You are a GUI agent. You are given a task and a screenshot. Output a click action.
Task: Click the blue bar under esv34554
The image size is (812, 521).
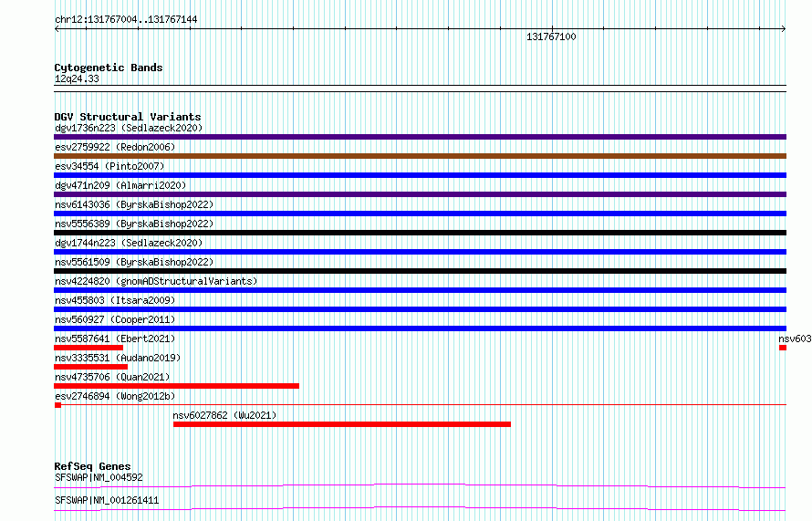[420, 175]
